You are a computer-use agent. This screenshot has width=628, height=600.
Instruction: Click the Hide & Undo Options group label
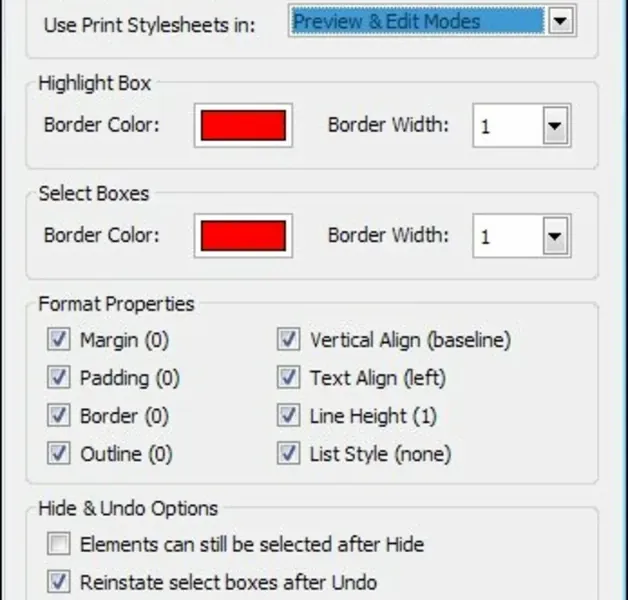128,509
